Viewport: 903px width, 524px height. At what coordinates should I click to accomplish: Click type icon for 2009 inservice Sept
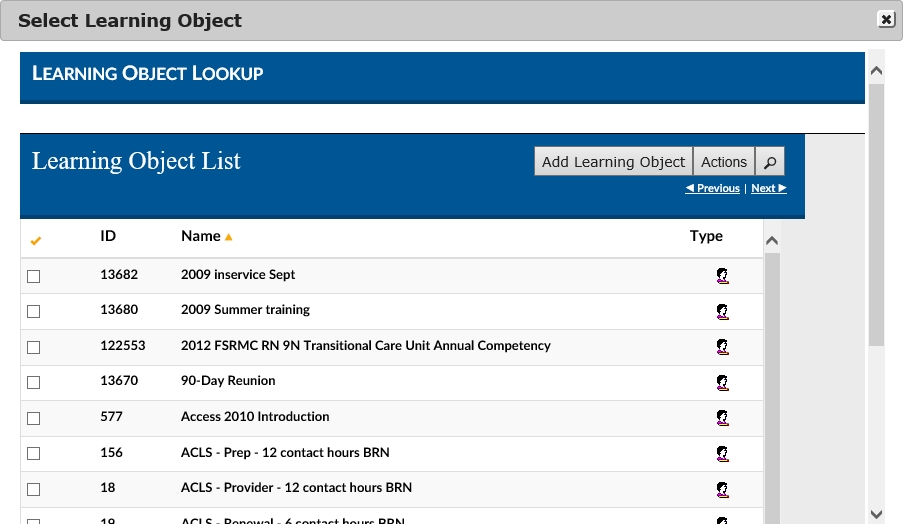[722, 276]
